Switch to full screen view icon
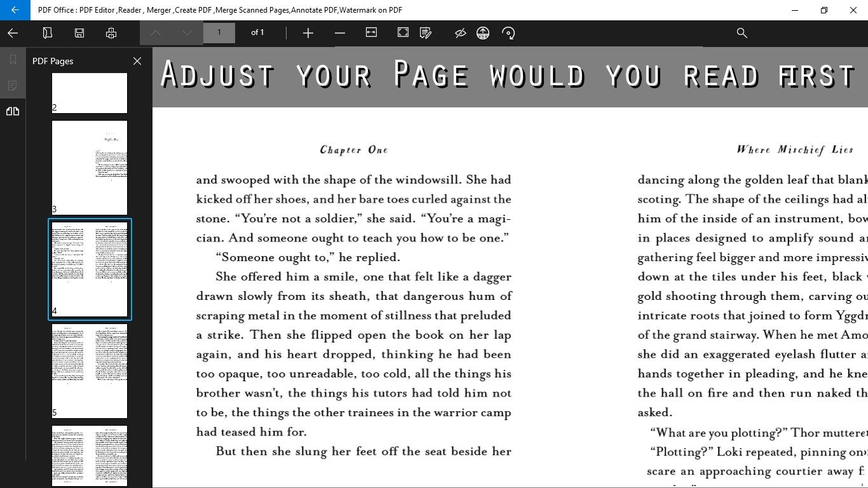868x488 pixels. [x=403, y=32]
